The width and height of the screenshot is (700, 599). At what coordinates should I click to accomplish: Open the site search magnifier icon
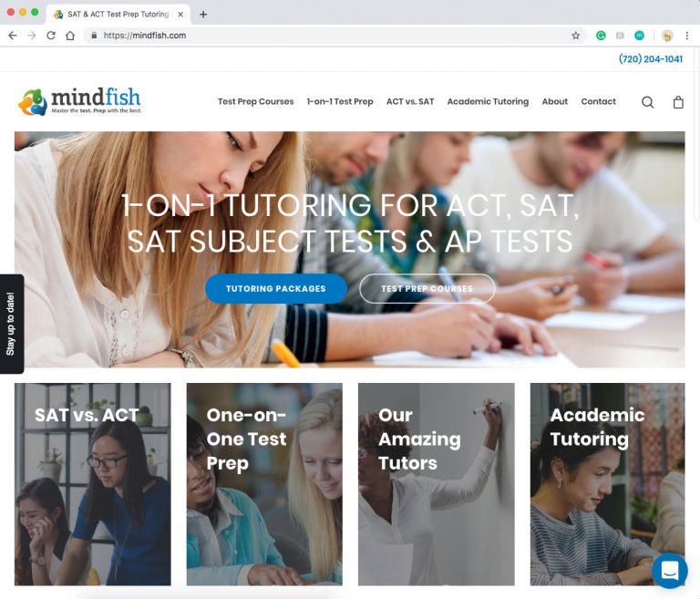pos(647,102)
